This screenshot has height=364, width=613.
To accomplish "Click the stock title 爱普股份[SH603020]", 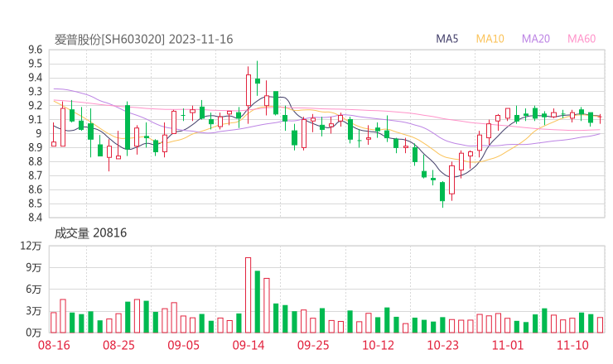I will [x=109, y=40].
